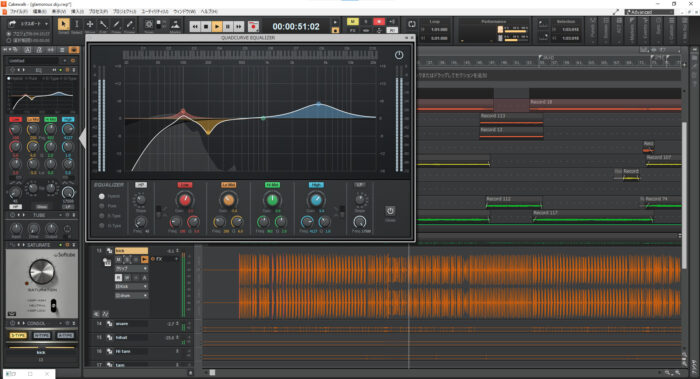Toggle the LP filter button
The width and height of the screenshot is (700, 379).
359,184
